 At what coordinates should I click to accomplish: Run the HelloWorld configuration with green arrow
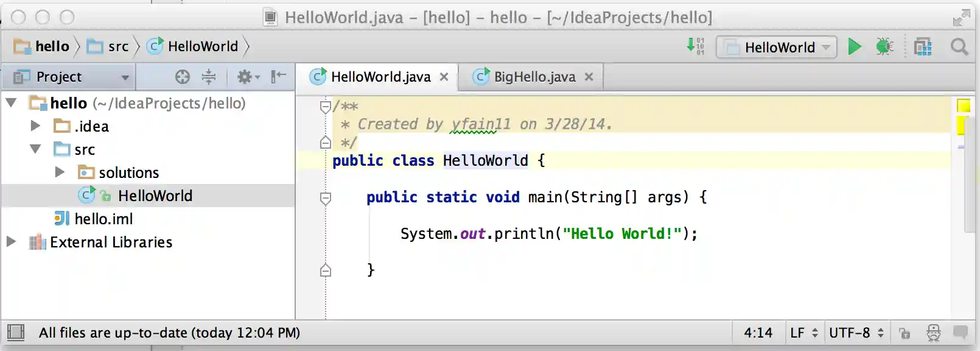pos(855,47)
